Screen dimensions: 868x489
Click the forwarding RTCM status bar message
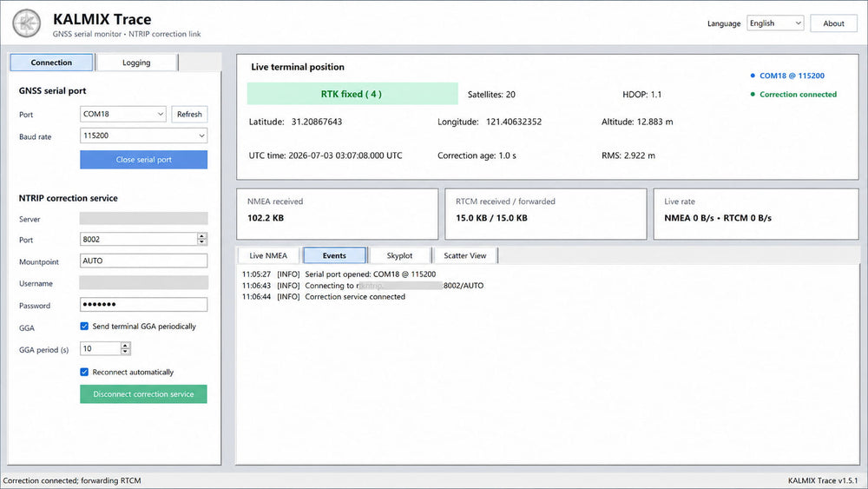pyautogui.click(x=72, y=480)
